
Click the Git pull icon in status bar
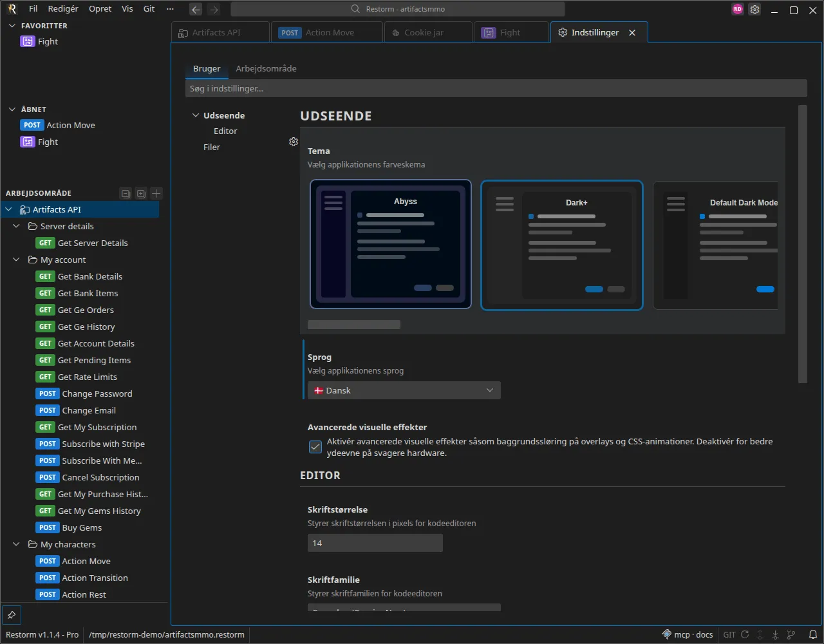pos(776,634)
